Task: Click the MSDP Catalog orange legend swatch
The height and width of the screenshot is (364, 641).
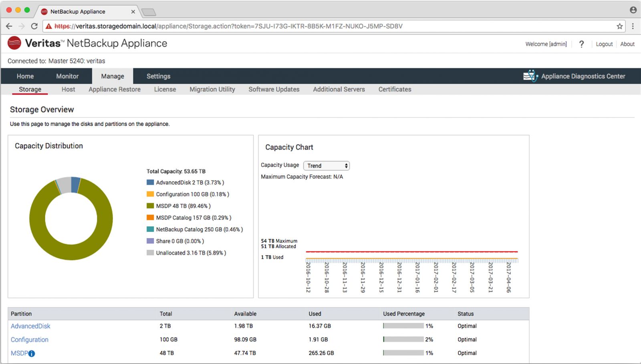Action: pos(150,217)
